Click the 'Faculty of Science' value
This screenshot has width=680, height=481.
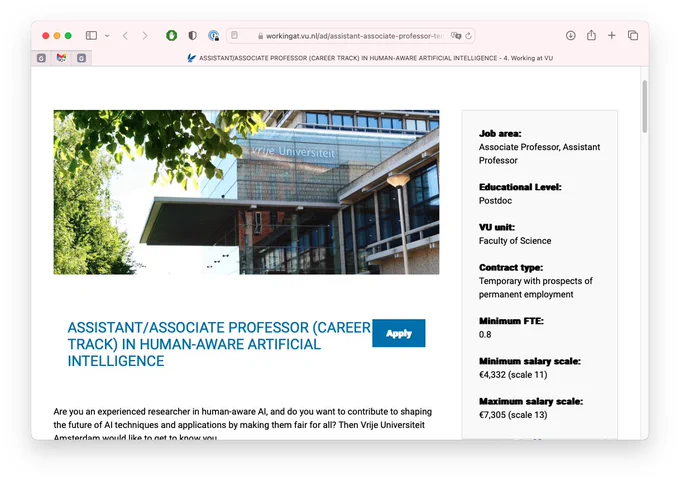point(515,241)
